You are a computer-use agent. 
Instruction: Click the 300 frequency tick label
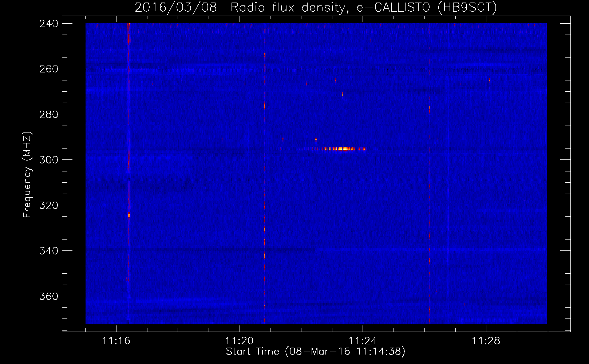click(x=49, y=160)
